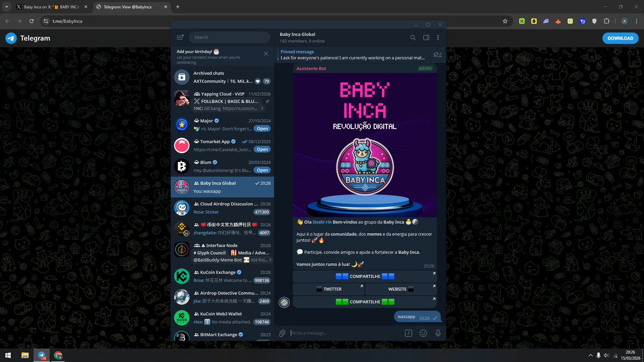Click the blue COMPARTILHE button

pos(365,276)
